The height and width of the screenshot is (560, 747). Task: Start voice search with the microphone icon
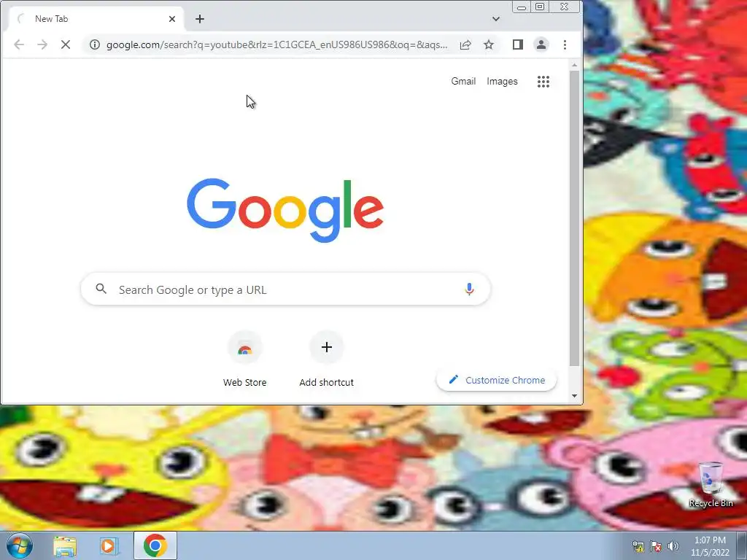point(469,289)
